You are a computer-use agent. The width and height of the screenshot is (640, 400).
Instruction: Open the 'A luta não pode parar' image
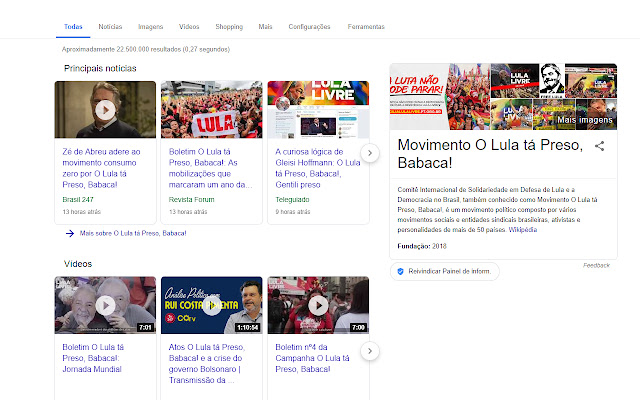pyautogui.click(x=418, y=97)
